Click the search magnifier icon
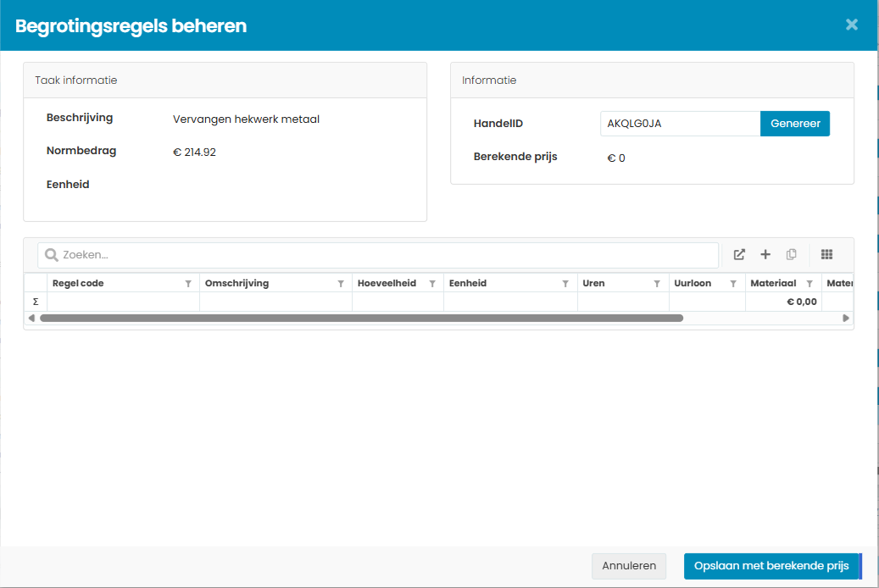 click(52, 255)
